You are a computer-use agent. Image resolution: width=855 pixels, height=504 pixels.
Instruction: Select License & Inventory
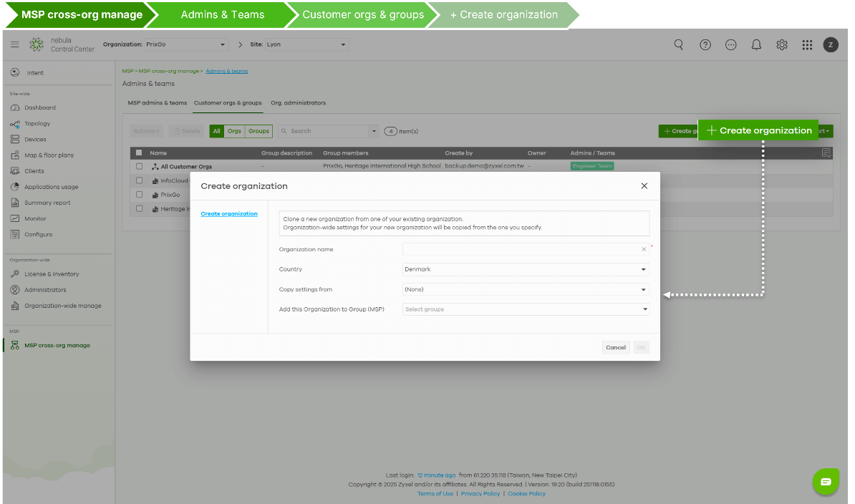52,273
